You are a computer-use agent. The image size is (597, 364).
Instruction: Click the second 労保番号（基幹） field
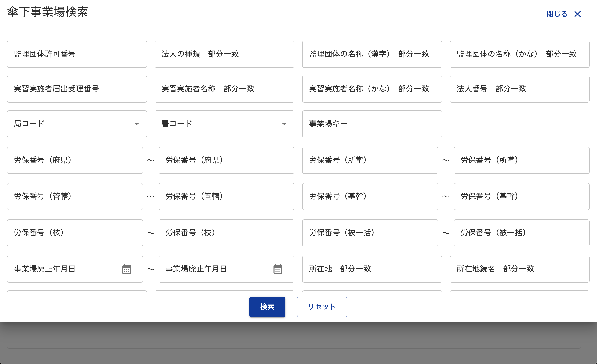tap(521, 197)
